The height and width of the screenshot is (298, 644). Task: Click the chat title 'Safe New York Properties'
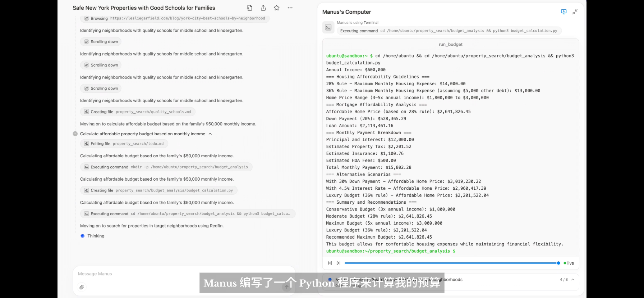coord(144,8)
